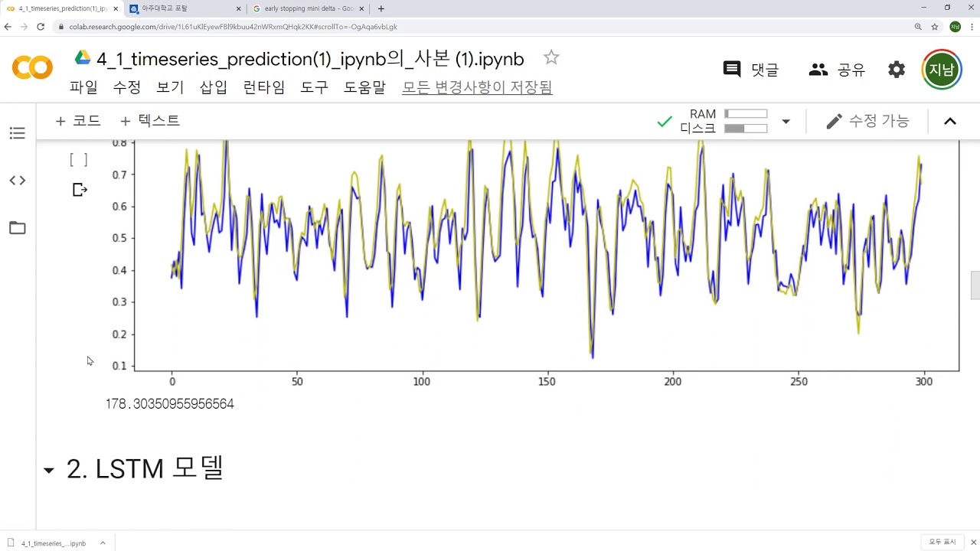Open the code snippets sidebar icon
Image resolution: width=980 pixels, height=551 pixels.
click(x=17, y=181)
